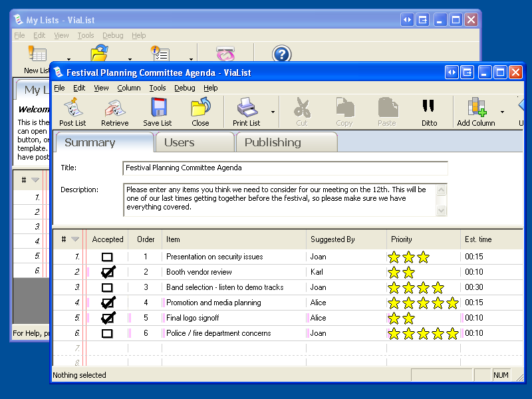
Task: Click the Post List toolbar icon
Action: pos(73,107)
